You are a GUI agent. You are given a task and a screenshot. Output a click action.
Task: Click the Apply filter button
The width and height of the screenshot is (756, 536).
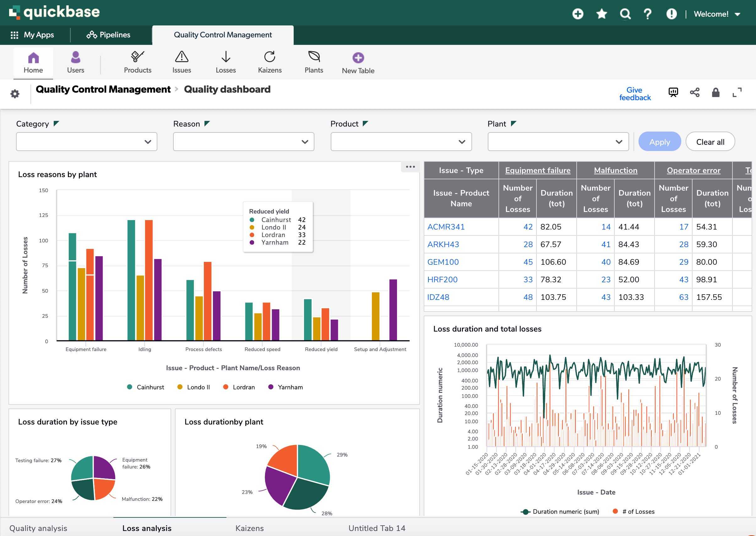click(659, 142)
